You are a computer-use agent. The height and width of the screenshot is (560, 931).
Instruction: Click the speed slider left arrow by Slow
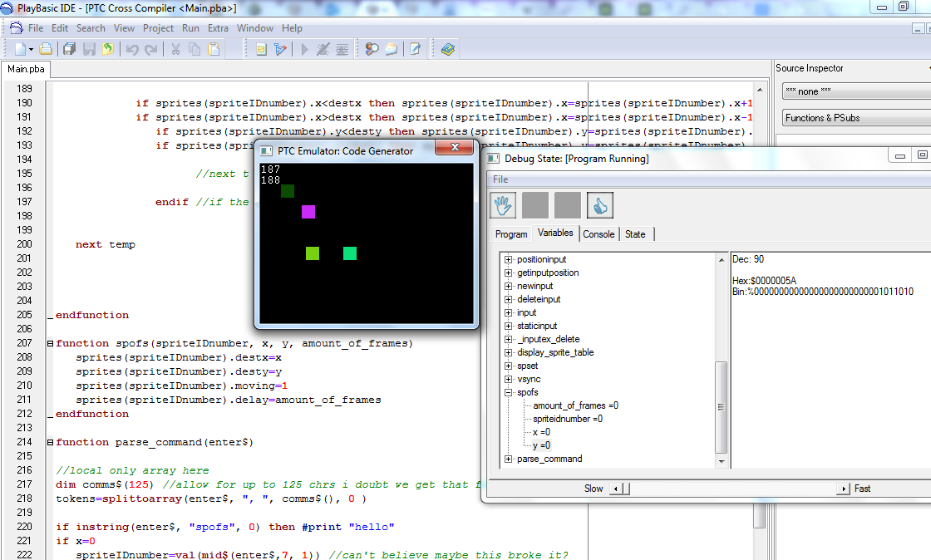tap(616, 489)
